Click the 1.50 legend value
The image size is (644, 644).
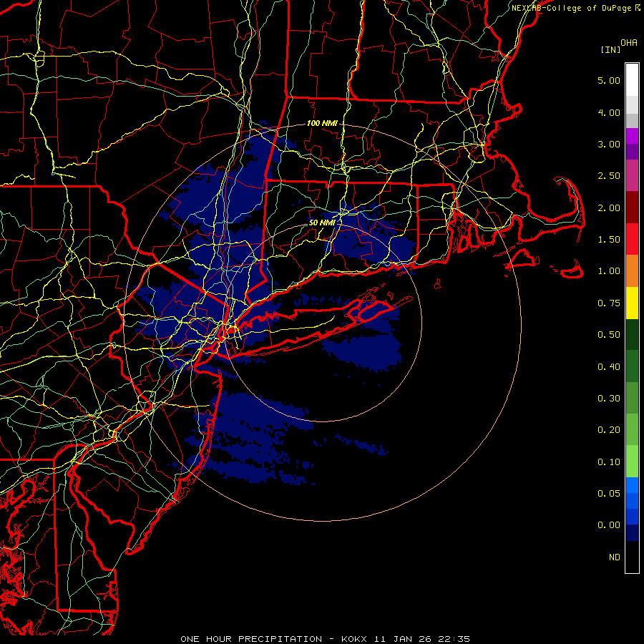point(609,240)
